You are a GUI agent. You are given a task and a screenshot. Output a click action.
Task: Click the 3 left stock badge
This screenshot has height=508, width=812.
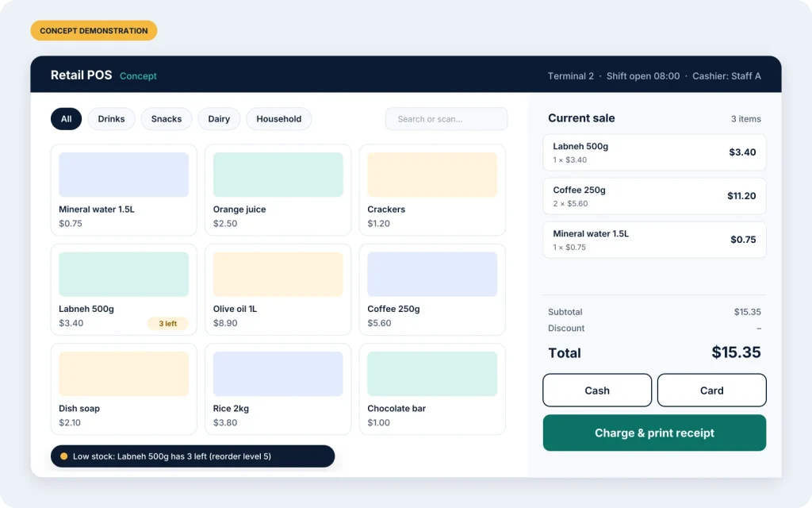point(168,324)
